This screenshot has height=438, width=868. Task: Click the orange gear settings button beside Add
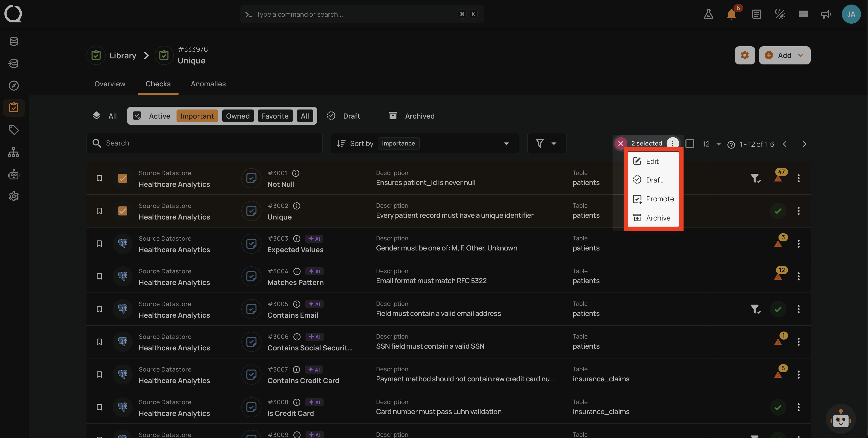pyautogui.click(x=745, y=55)
